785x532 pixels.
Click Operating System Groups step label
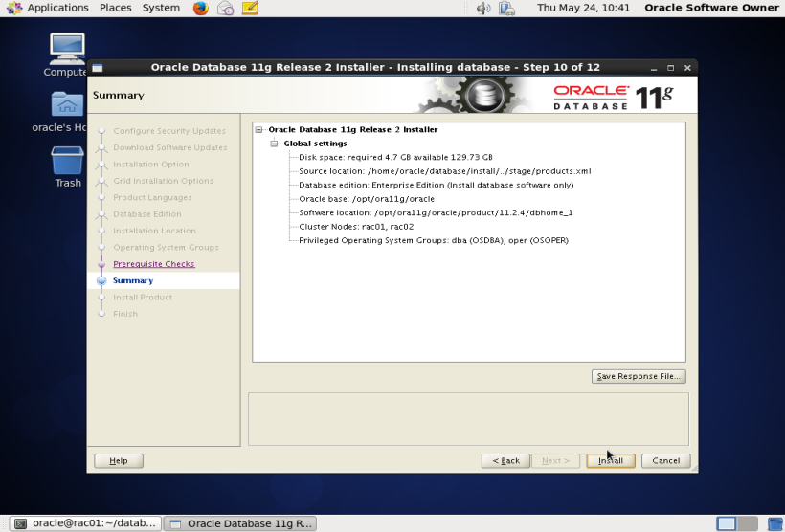(x=166, y=248)
